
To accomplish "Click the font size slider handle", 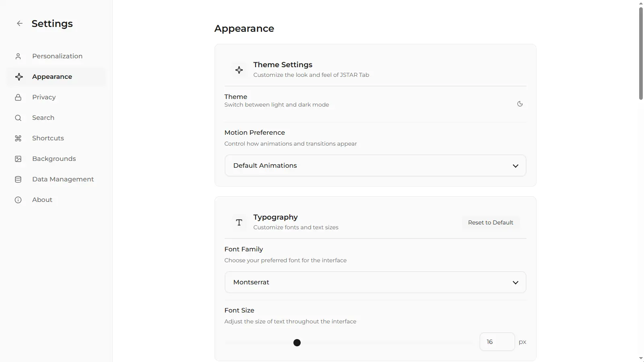I will point(297,343).
